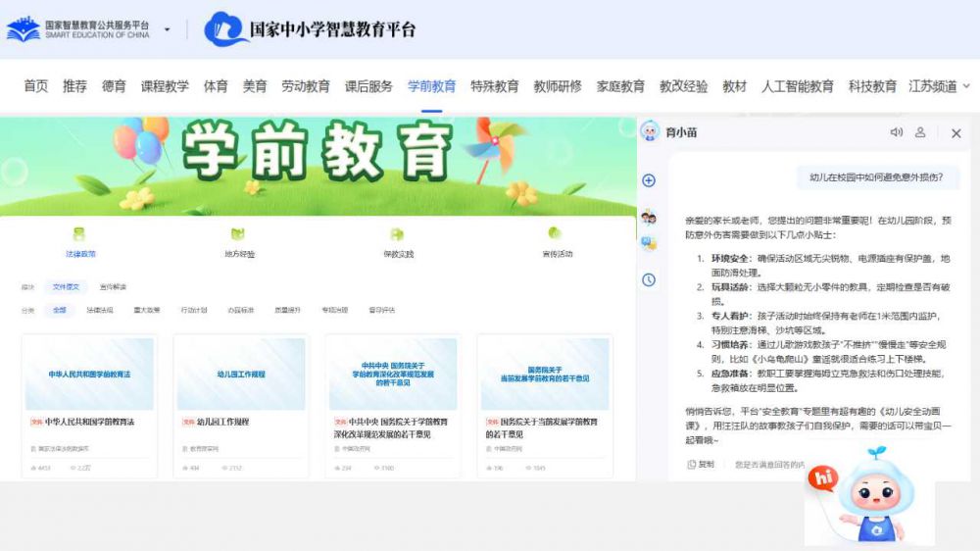980x551 pixels.
Task: Open the 课程教学 navigation tab
Action: (165, 86)
